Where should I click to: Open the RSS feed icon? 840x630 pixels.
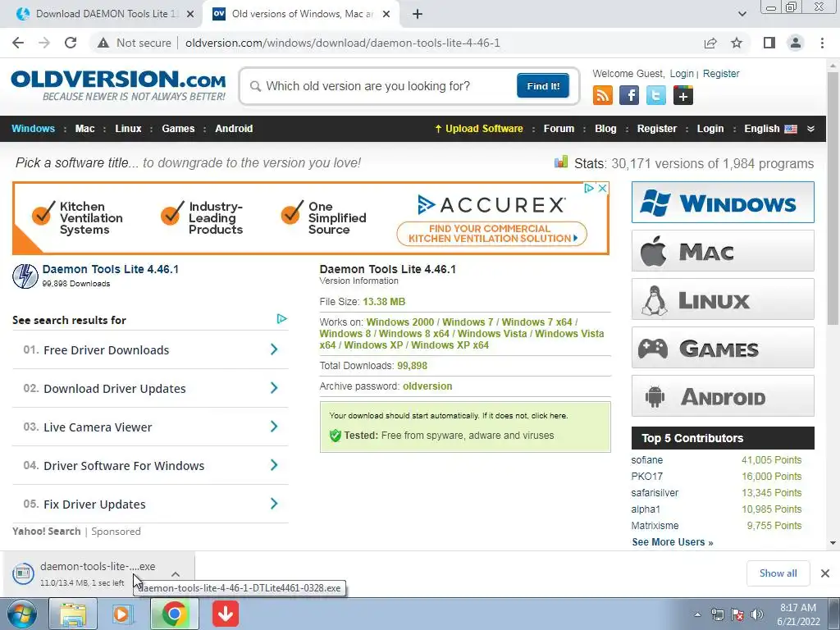[603, 95]
